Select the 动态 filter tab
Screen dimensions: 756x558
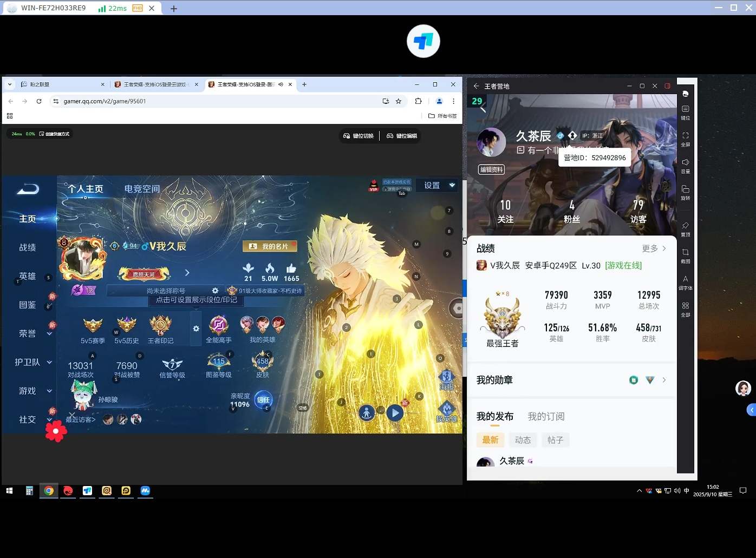tap(523, 440)
